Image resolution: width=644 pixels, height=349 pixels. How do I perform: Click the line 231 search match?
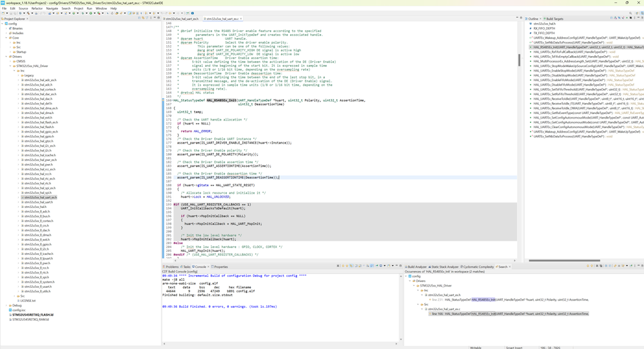tap(509, 300)
